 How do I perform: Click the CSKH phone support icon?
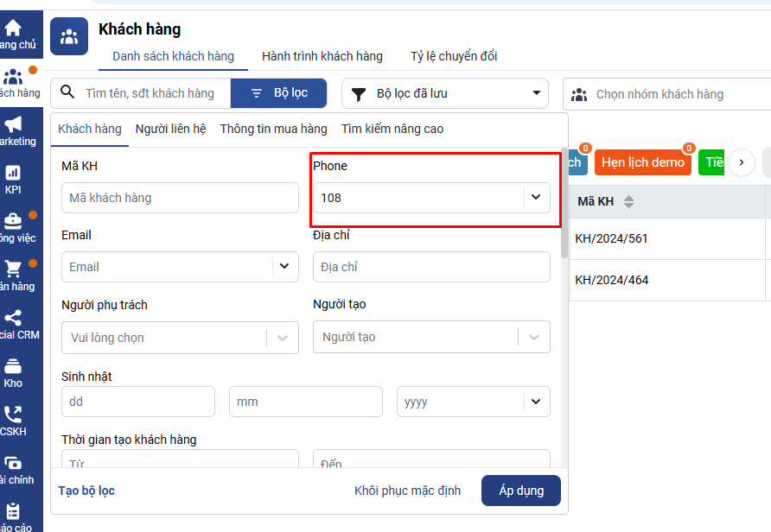(13, 415)
